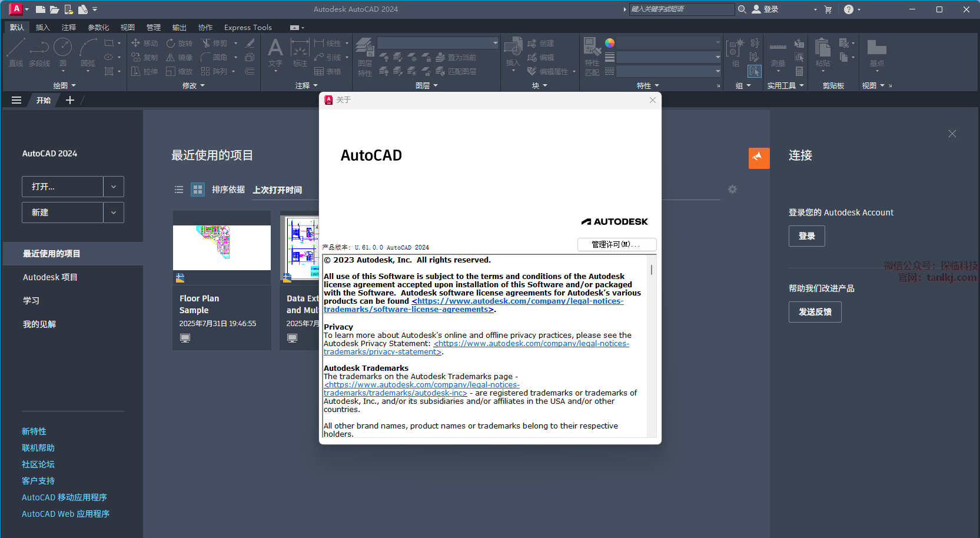
Task: Open the layer selection dropdown
Action: (x=438, y=43)
